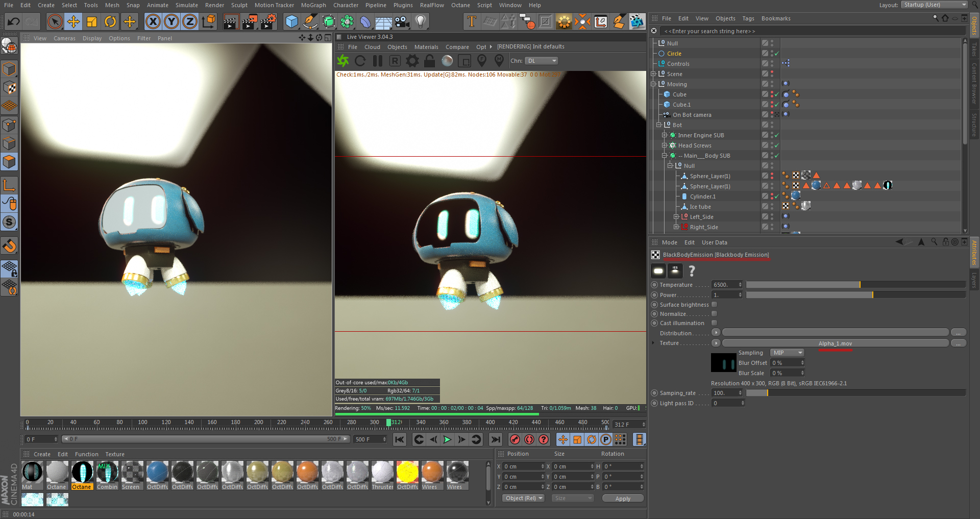Screen dimensions: 980x519
Task: Select the On Bot camera object
Action: pos(692,115)
